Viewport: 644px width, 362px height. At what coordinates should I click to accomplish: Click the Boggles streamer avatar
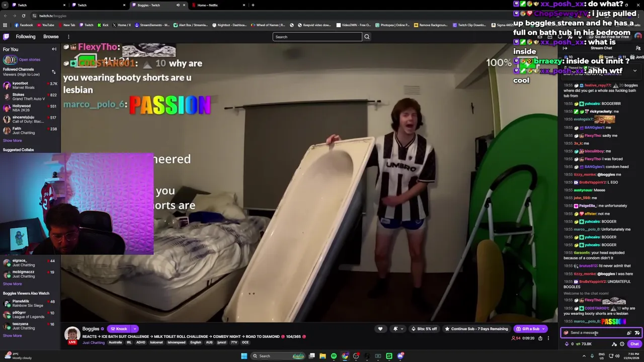tap(72, 334)
